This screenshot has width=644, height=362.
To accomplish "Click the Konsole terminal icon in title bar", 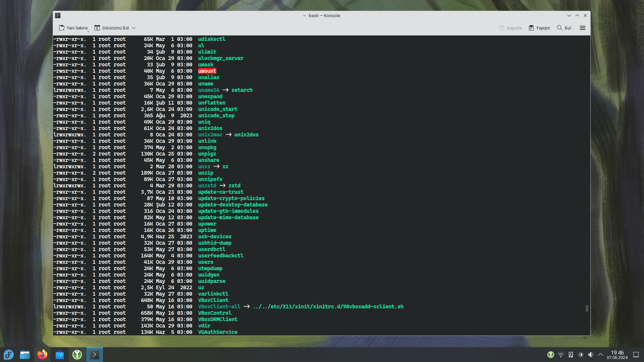I will [58, 15].
